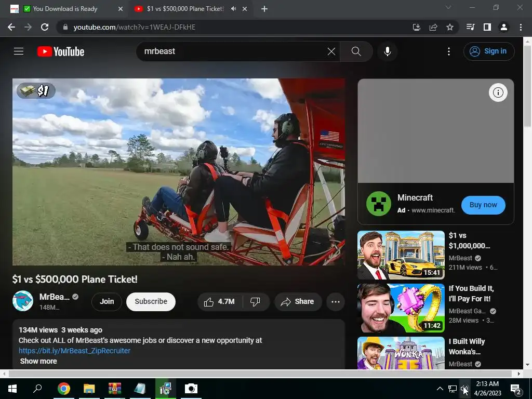
Task: Open Windows taskbar search
Action: (x=37, y=389)
